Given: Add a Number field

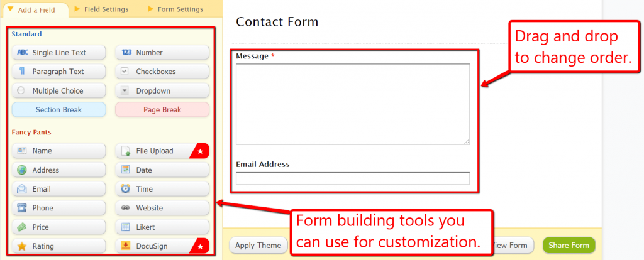Looking at the screenshot, I should [x=162, y=53].
